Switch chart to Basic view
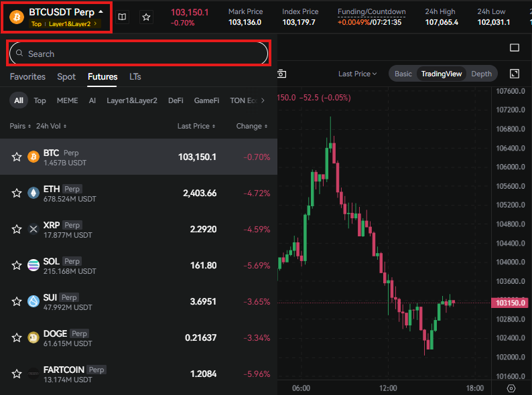Screen dimensions: 532x395 point(403,74)
